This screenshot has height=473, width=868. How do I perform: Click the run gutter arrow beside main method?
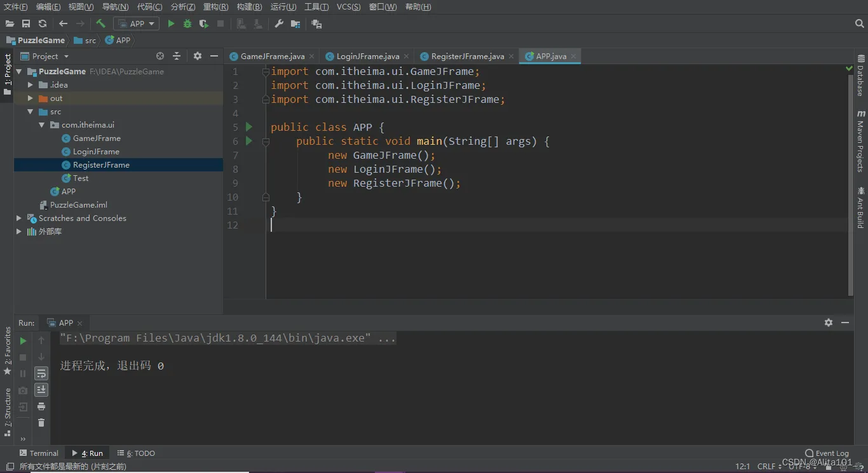tap(249, 141)
